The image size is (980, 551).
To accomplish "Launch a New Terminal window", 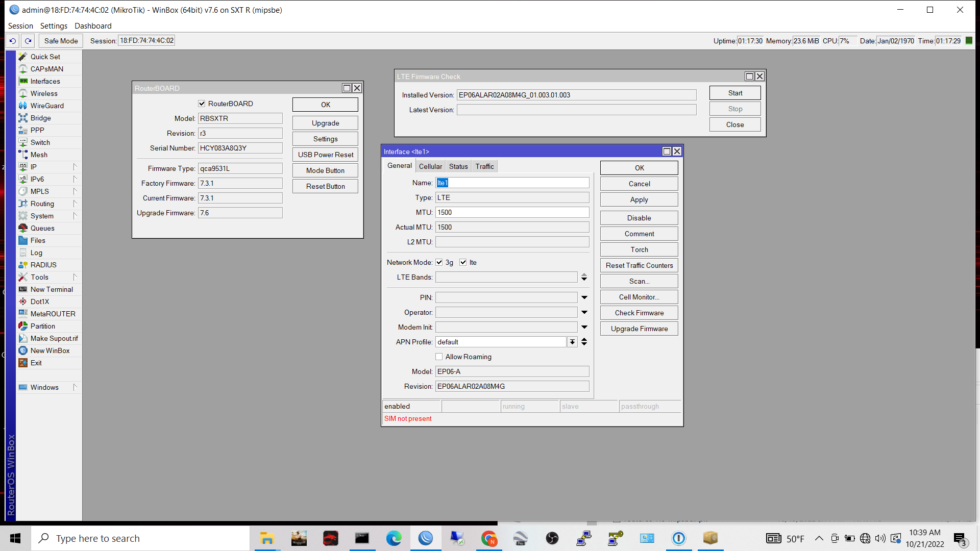I will pyautogui.click(x=52, y=289).
